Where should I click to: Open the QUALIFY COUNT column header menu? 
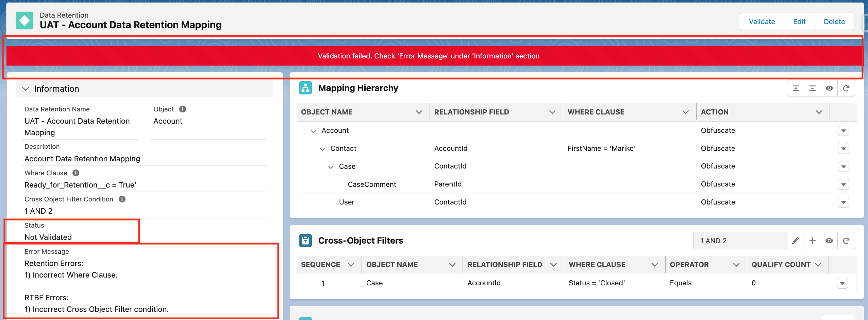tap(818, 265)
